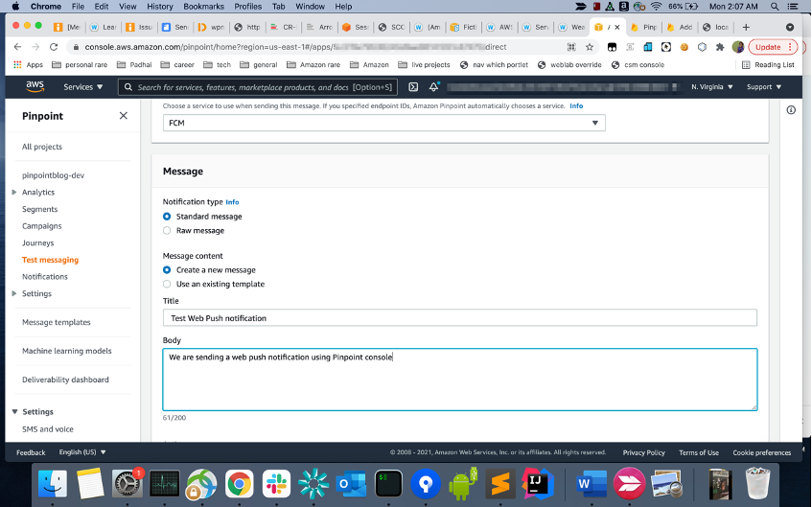812x507 pixels.
Task: Open the English (US) language dropdown
Action: [x=82, y=452]
